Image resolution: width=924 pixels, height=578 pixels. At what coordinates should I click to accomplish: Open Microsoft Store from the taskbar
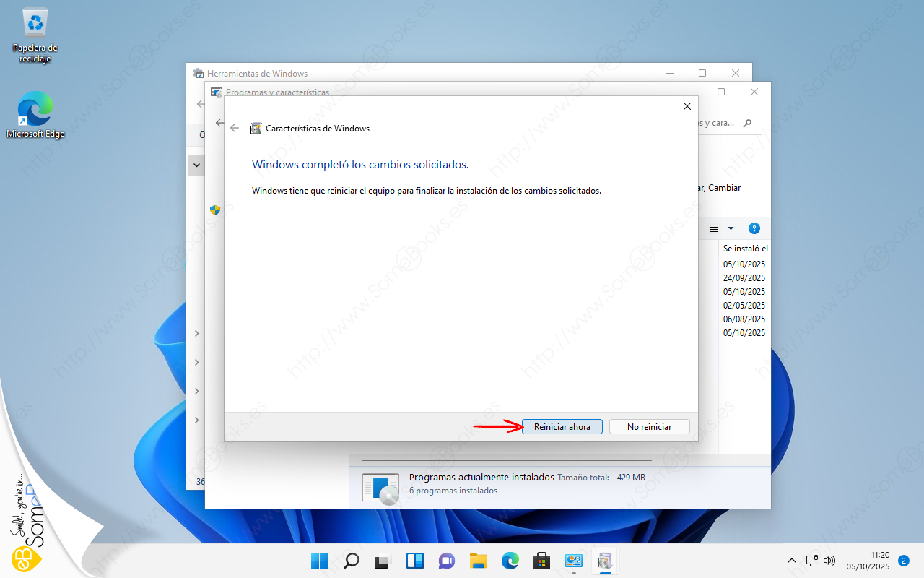542,561
